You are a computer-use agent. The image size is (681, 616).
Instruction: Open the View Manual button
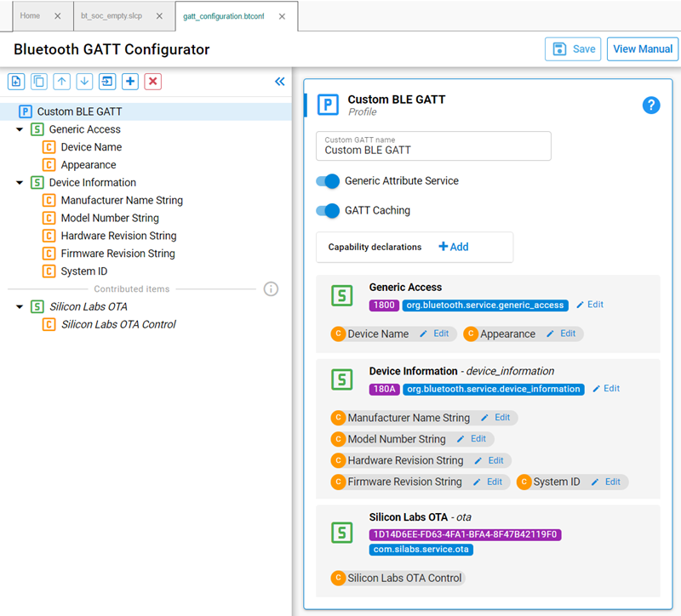click(643, 49)
